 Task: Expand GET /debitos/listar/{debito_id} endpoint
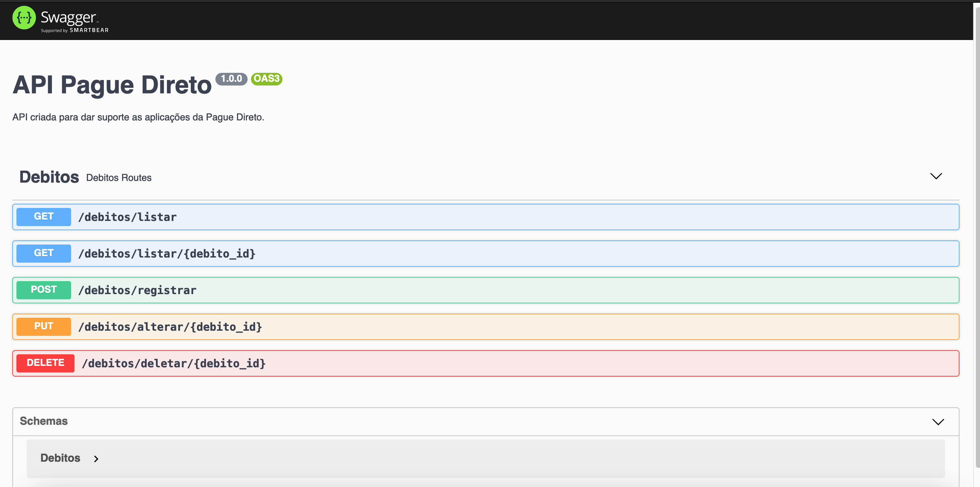coord(486,253)
